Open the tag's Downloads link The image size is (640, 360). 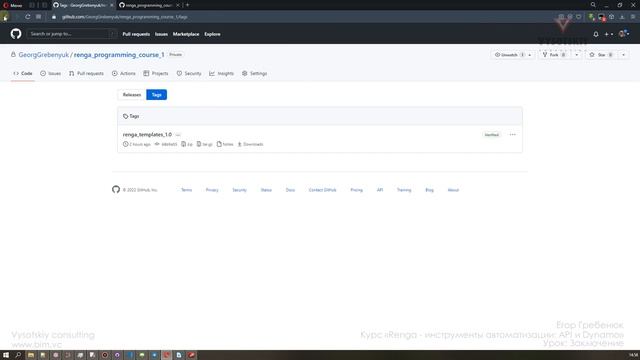pyautogui.click(x=250, y=144)
